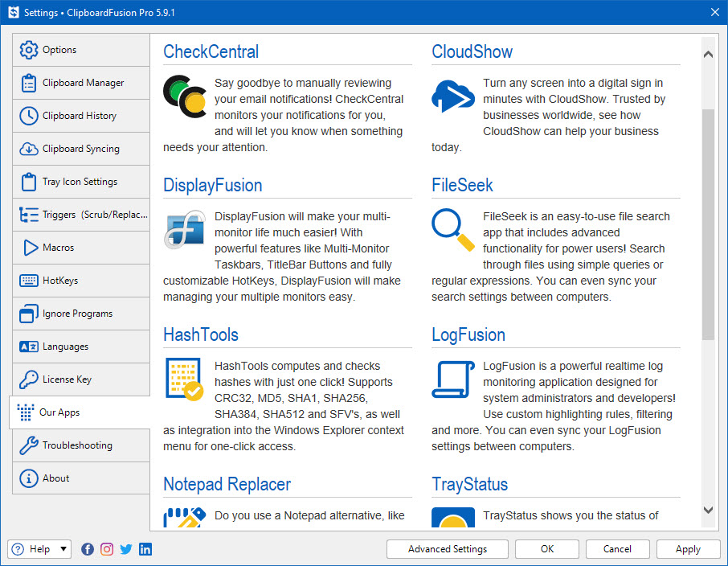Click the HotKeys keyboard icon
This screenshot has height=566, width=728.
pos(29,281)
